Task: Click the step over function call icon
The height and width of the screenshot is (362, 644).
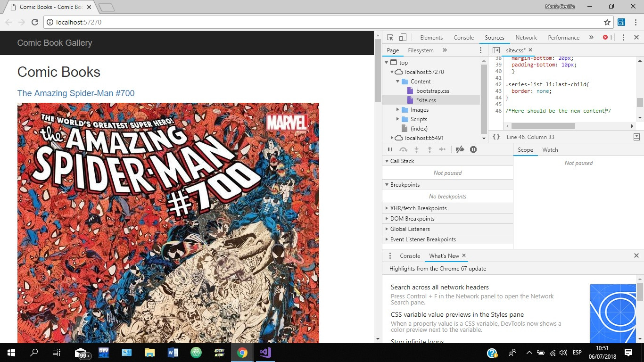Action: coord(403,149)
